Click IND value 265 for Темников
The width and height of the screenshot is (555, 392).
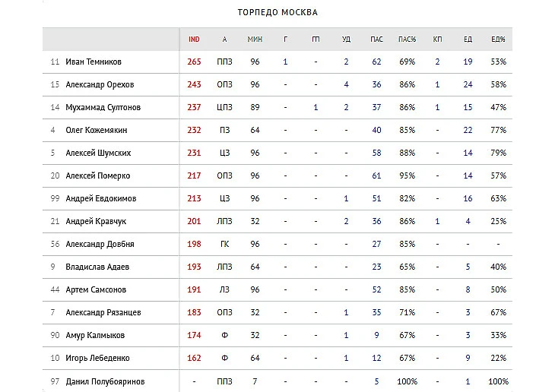(x=194, y=62)
